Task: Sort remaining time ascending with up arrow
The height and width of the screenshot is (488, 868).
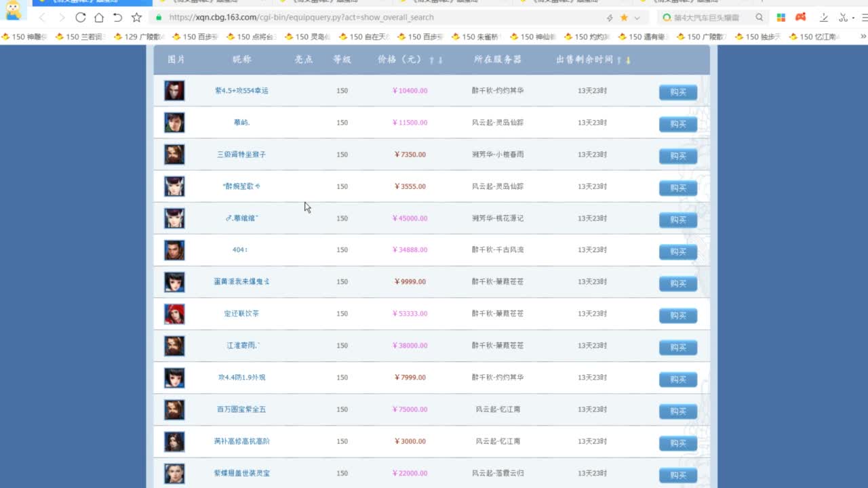Action: [619, 60]
